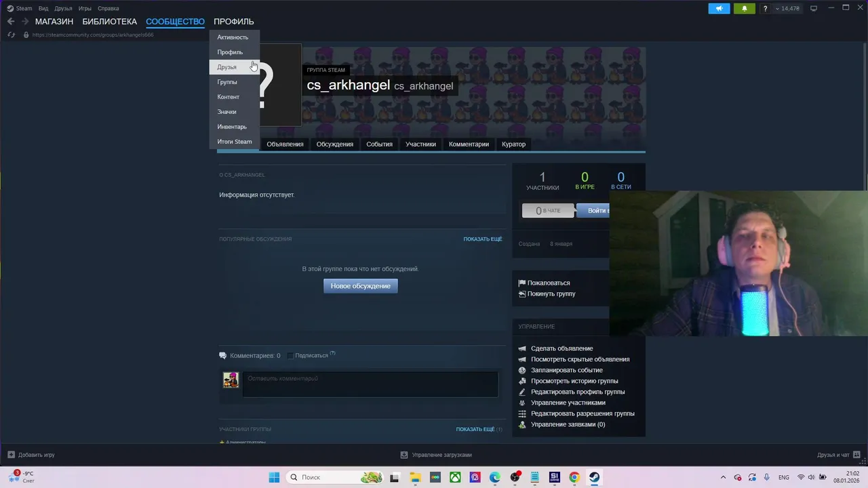868x488 pixels.
Task: Open Microsoft Edge from taskbar
Action: [x=495, y=477]
